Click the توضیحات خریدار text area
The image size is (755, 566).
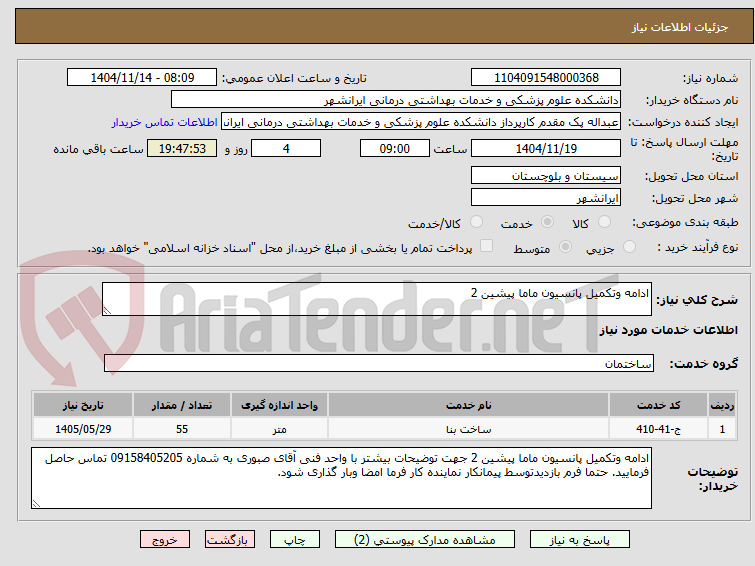click(x=341, y=478)
